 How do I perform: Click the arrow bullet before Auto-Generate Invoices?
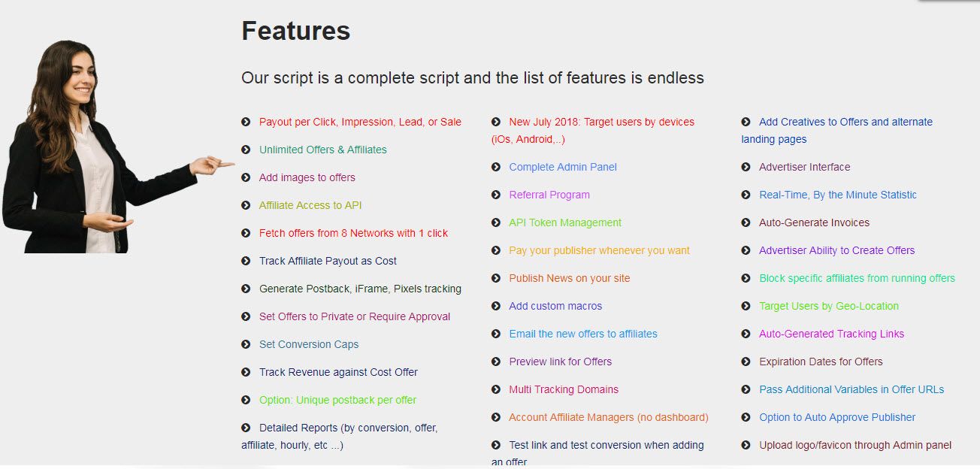[x=746, y=222]
